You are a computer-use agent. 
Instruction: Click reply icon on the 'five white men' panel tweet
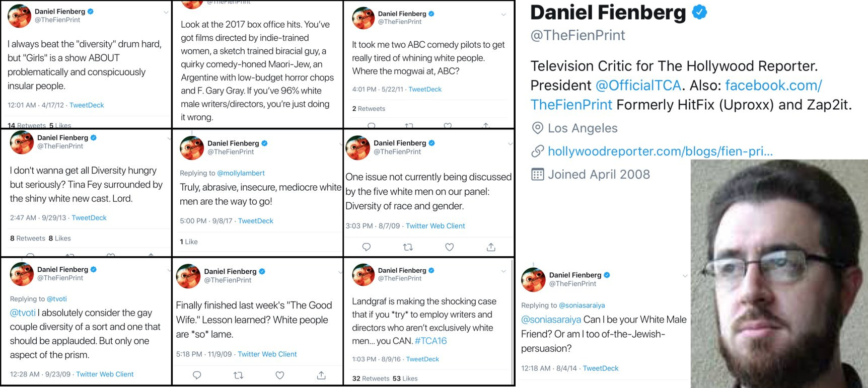pos(367,247)
